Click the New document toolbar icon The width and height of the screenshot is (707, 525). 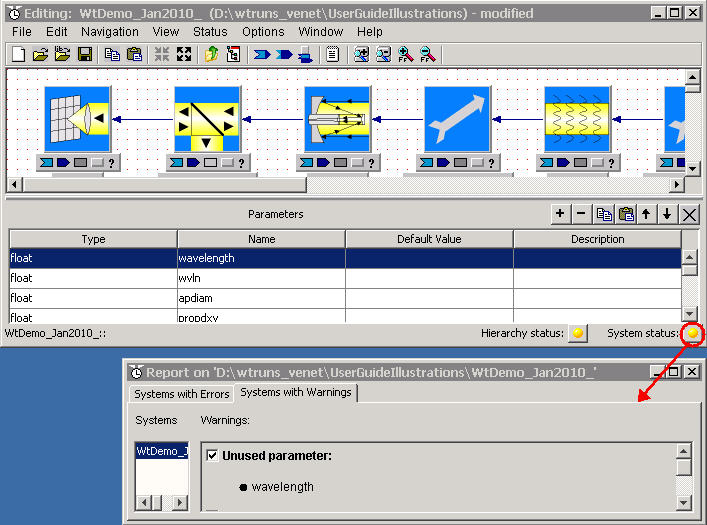pyautogui.click(x=18, y=55)
